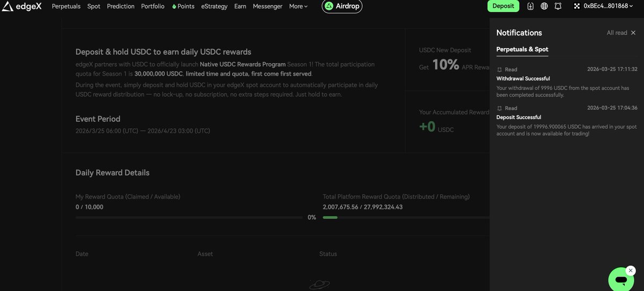This screenshot has width=644, height=291.
Task: Click the Total Platform Reward Quota progress bar
Action: [x=406, y=217]
